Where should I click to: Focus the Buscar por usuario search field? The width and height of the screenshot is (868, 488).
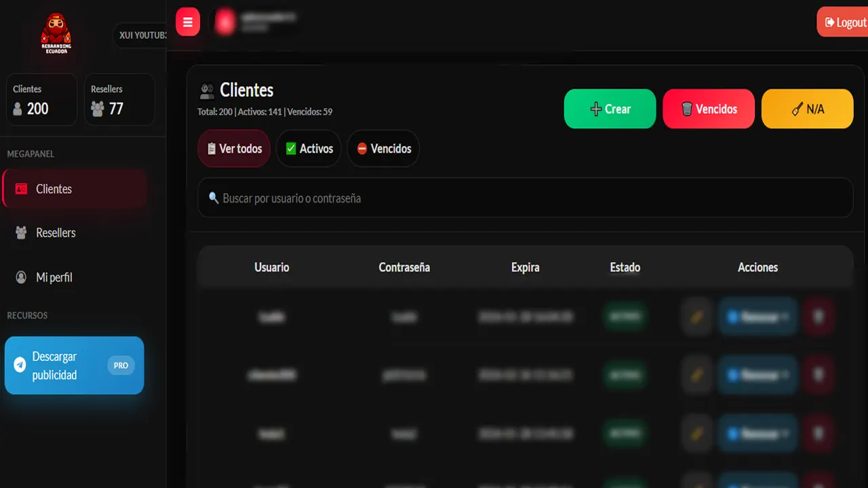click(x=525, y=198)
